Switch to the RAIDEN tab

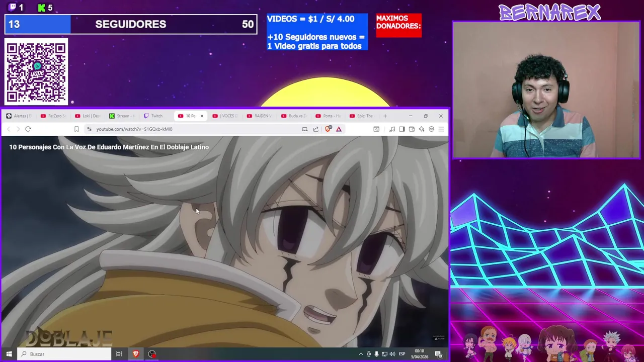point(259,116)
